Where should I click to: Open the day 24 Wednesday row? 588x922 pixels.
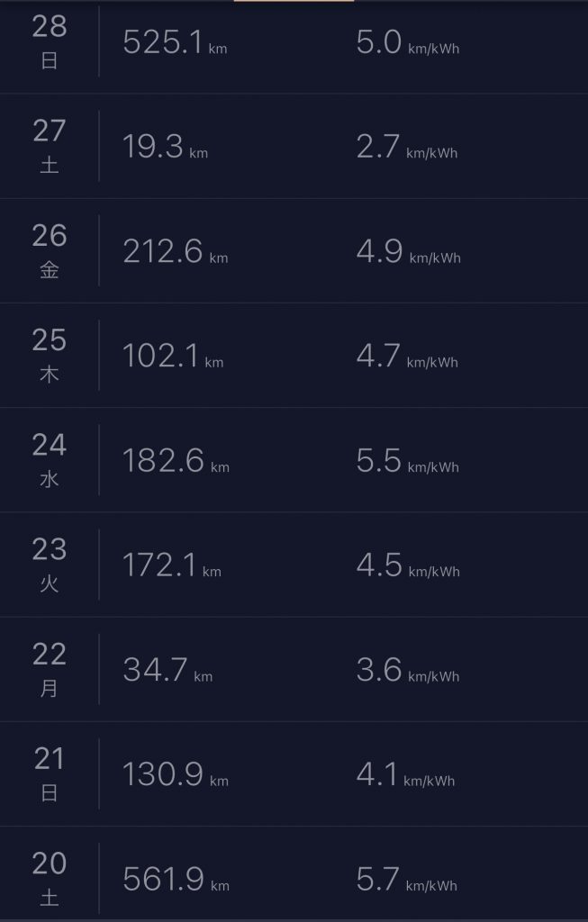pos(294,460)
